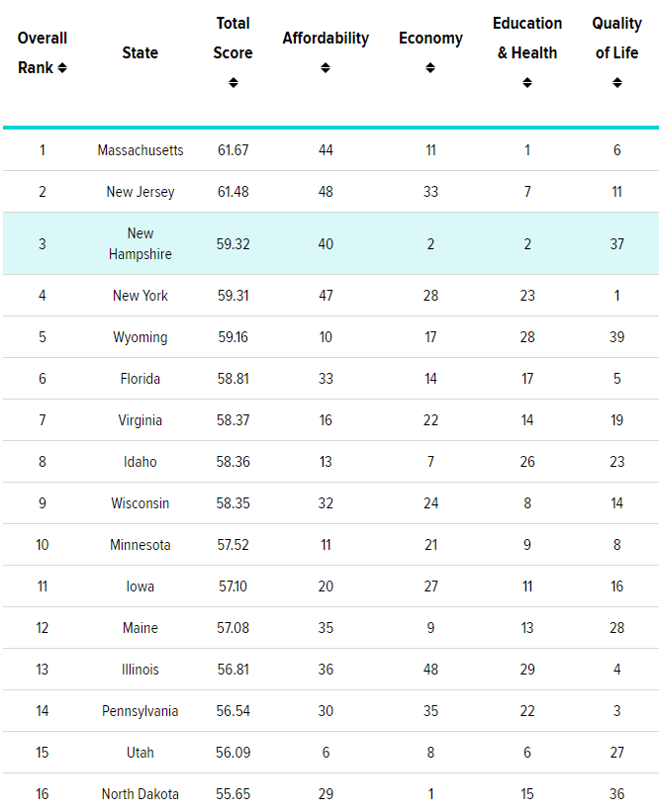Click the Total Score sort arrows
Image resolution: width=659 pixels, height=812 pixels.
(234, 83)
